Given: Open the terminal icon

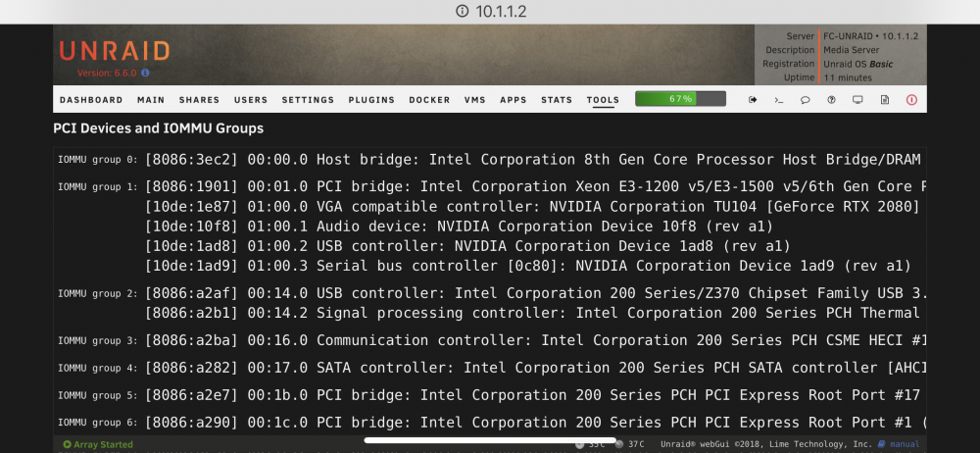Looking at the screenshot, I should tap(779, 99).
